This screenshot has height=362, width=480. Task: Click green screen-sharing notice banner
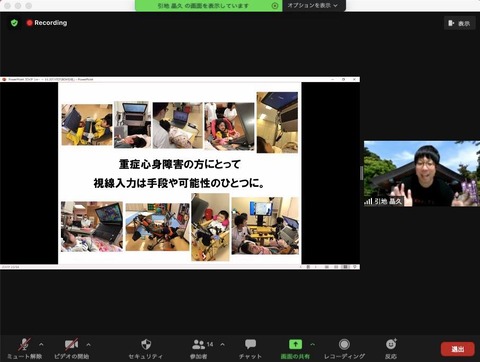pos(209,6)
